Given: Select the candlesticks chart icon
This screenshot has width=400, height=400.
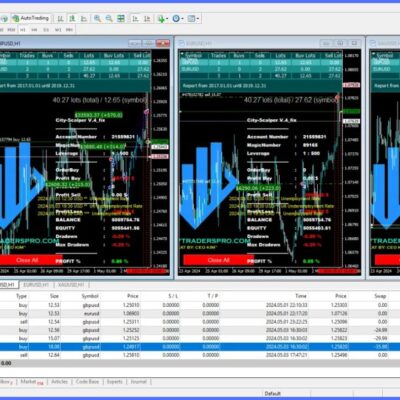Looking at the screenshot, I should coord(72,19).
